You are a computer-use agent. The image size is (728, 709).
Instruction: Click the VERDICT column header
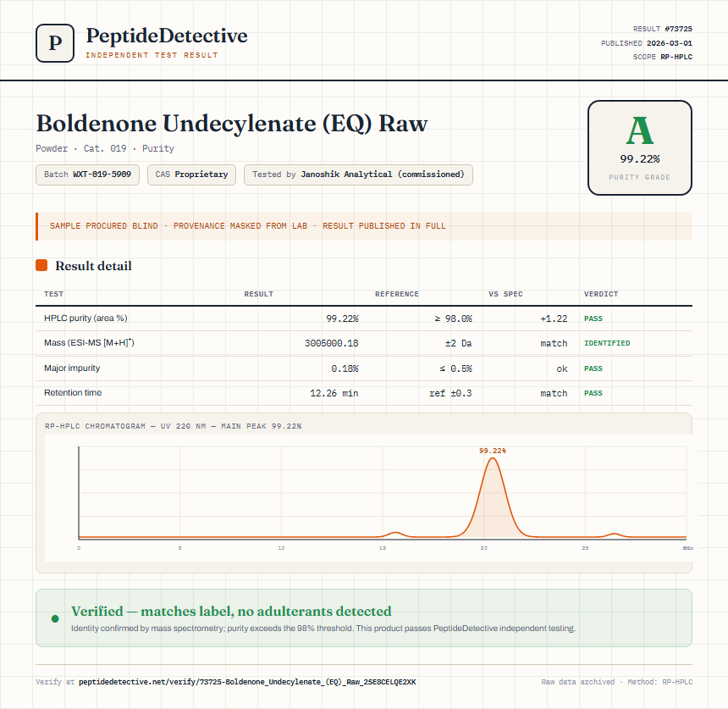(601, 294)
